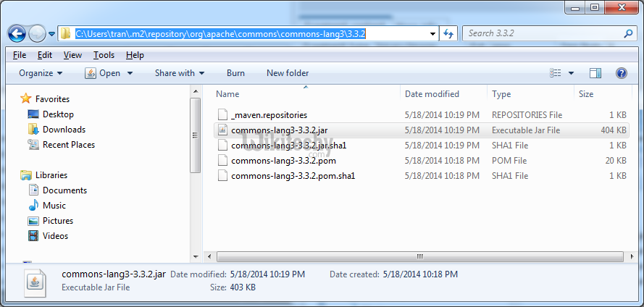This screenshot has height=307, width=644.
Task: Sort files by Date modified column
Action: tap(432, 94)
